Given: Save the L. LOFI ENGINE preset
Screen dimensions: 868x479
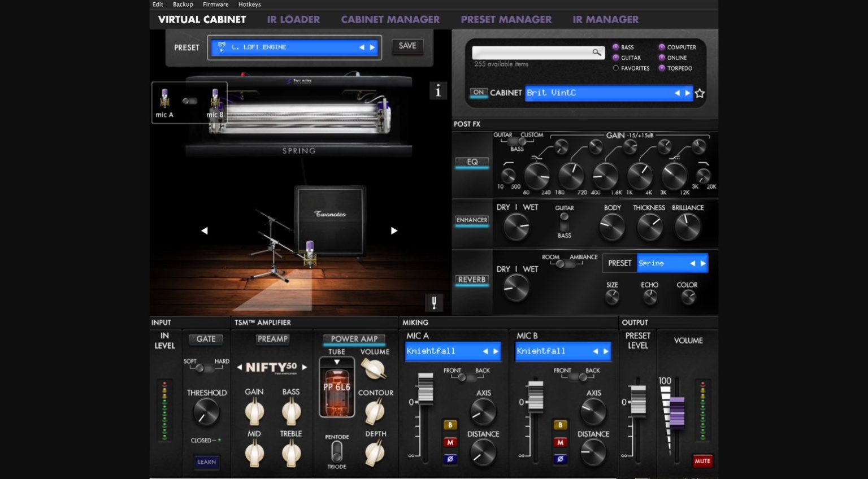Looking at the screenshot, I should click(407, 46).
